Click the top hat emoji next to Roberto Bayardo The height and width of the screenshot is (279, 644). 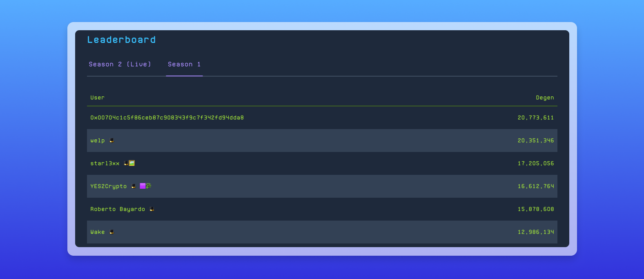pyautogui.click(x=152, y=209)
